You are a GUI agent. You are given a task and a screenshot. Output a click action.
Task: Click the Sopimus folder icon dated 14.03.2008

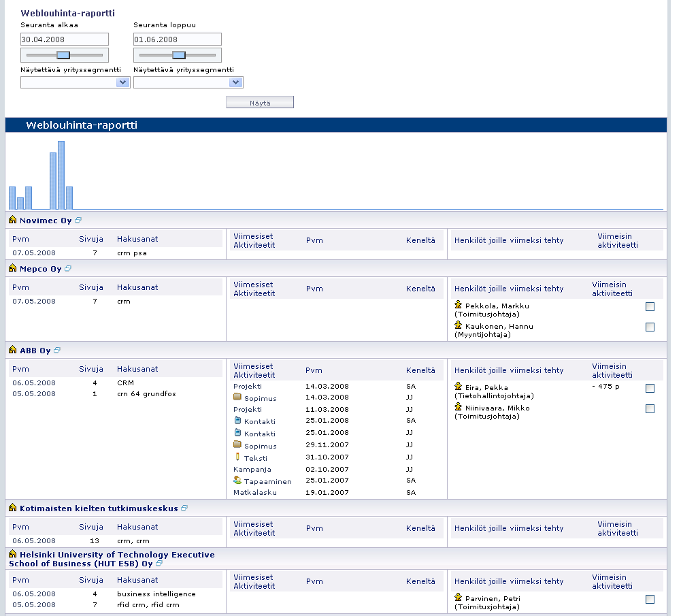coord(237,397)
